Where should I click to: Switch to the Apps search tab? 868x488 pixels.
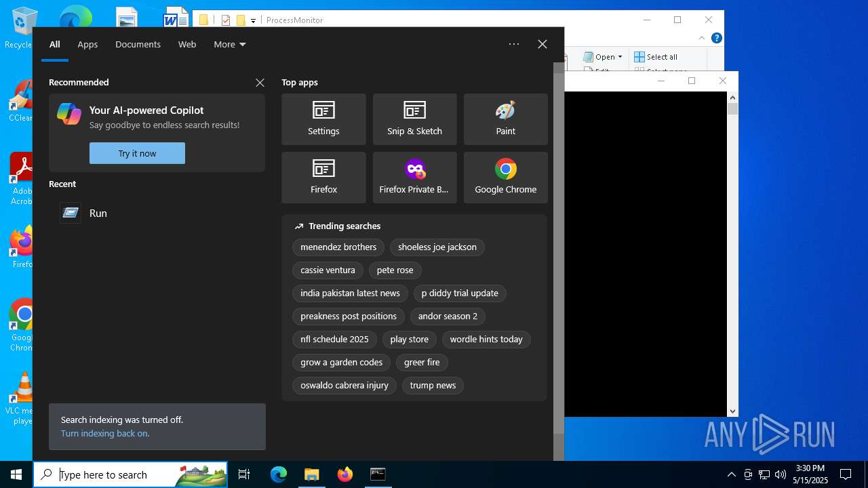87,45
